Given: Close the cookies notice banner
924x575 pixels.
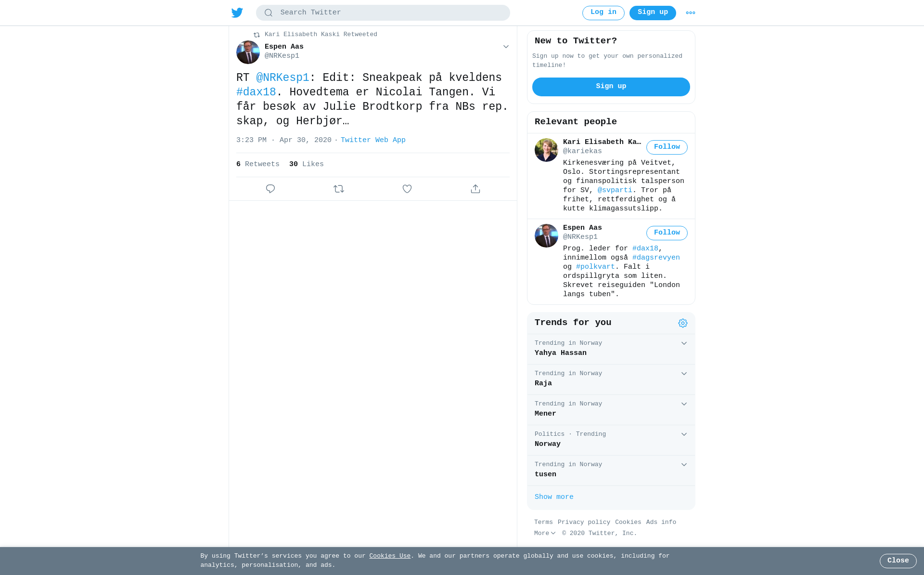Looking at the screenshot, I should (898, 561).
